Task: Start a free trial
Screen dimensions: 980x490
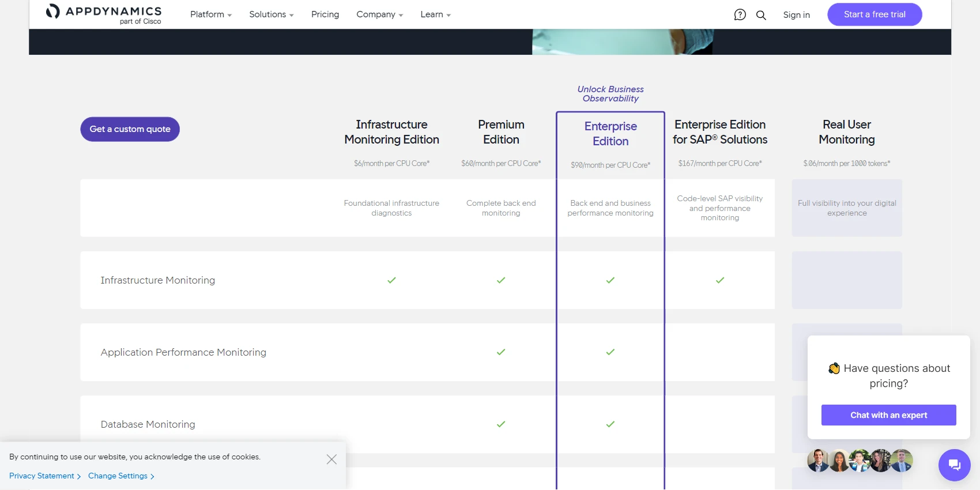Action: [x=875, y=14]
